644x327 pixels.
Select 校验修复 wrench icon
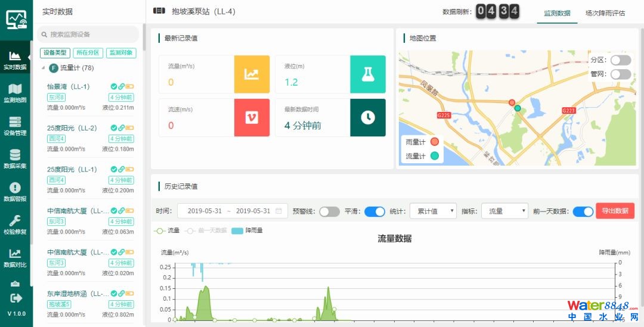(x=16, y=222)
